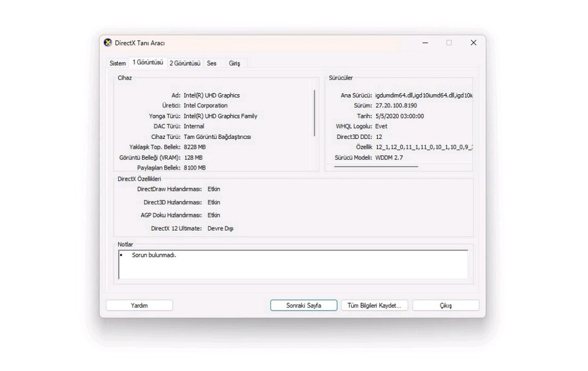Click the Yardım button
The width and height of the screenshot is (588, 371).
[x=139, y=306]
